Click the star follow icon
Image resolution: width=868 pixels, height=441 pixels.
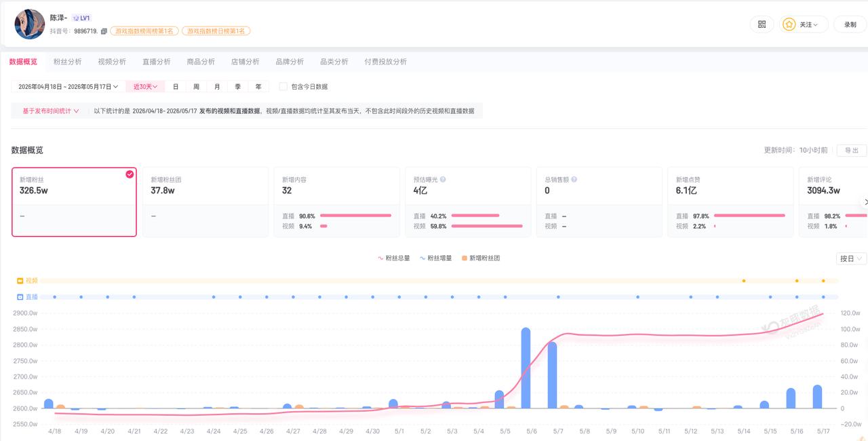[789, 24]
